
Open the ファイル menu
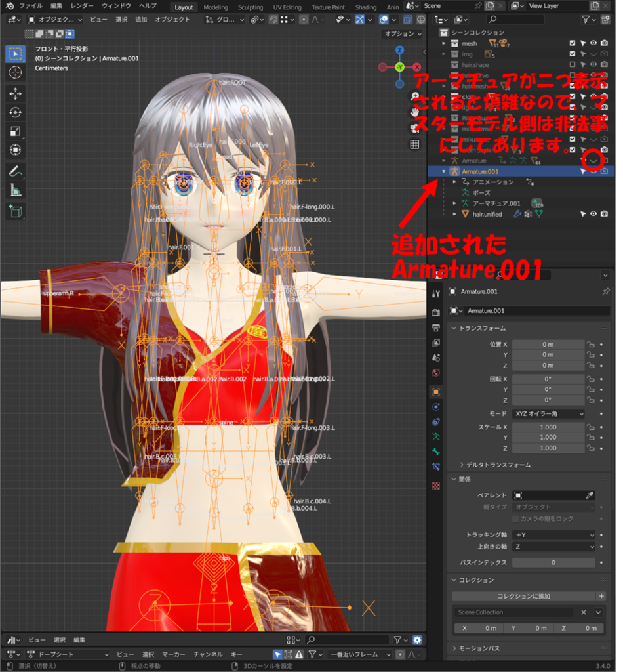tap(30, 6)
